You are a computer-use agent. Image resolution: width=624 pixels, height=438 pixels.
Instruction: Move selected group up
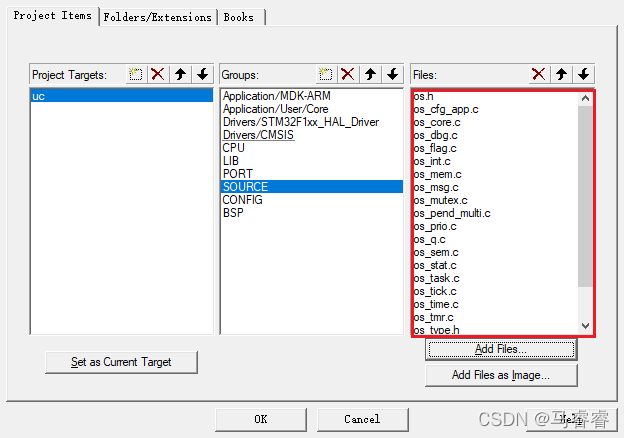pyautogui.click(x=370, y=74)
